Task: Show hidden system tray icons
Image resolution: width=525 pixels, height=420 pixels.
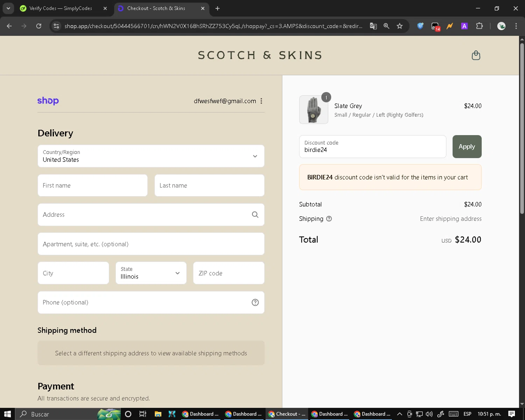Action: (x=399, y=414)
